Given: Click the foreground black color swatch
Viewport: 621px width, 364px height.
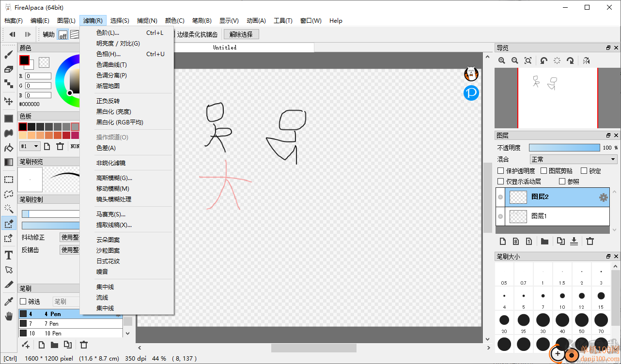Looking at the screenshot, I should point(24,61).
